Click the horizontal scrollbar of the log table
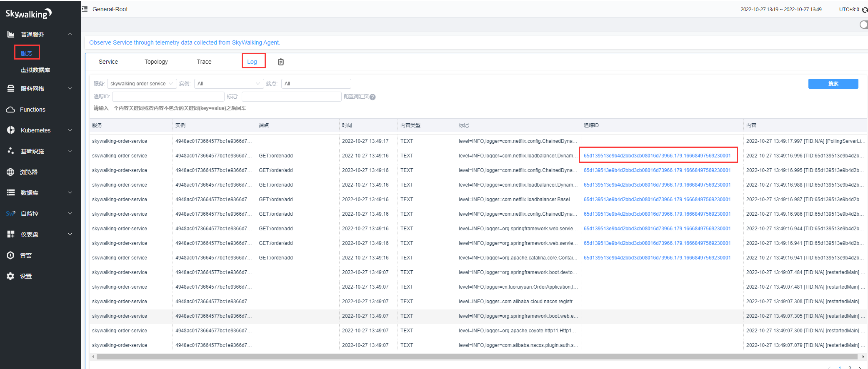Image resolution: width=868 pixels, height=369 pixels. (478, 357)
